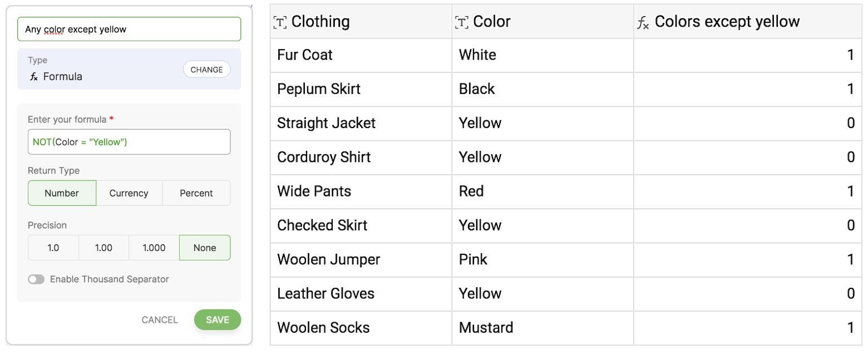Select Currency return type
Screen dimensions: 868x354
[129, 193]
